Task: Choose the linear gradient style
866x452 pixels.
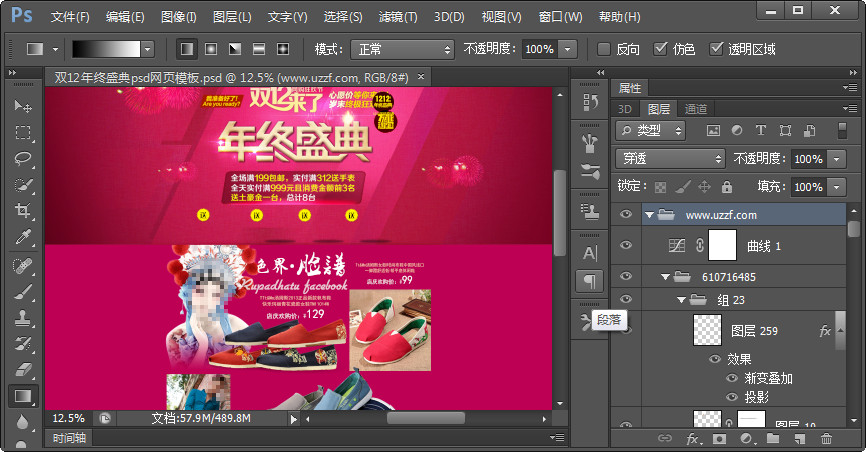Action: click(x=187, y=49)
